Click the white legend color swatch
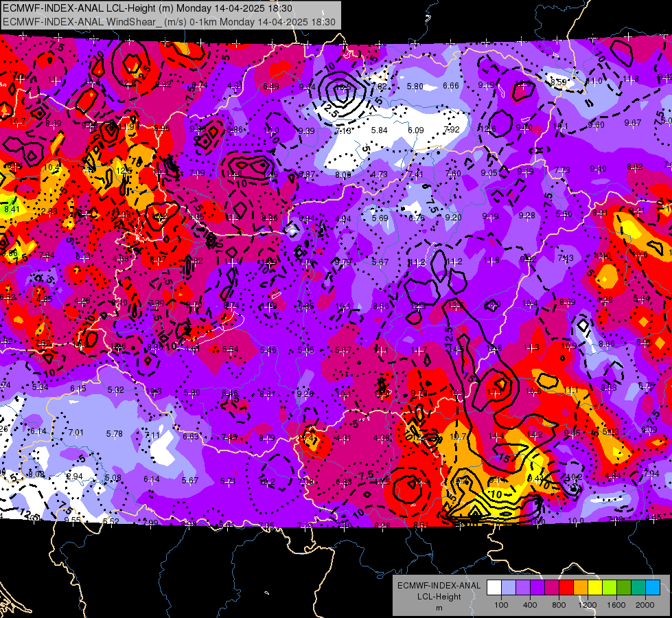Viewport: 672px width, 618px height. click(x=494, y=588)
